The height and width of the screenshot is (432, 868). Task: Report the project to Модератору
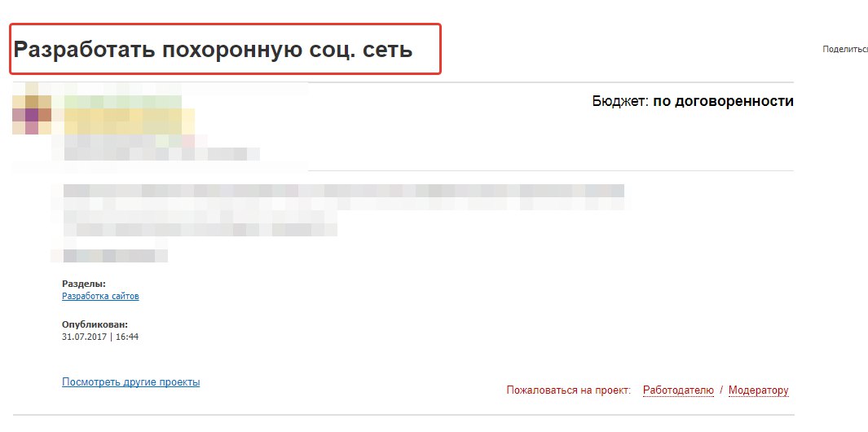pyautogui.click(x=758, y=390)
